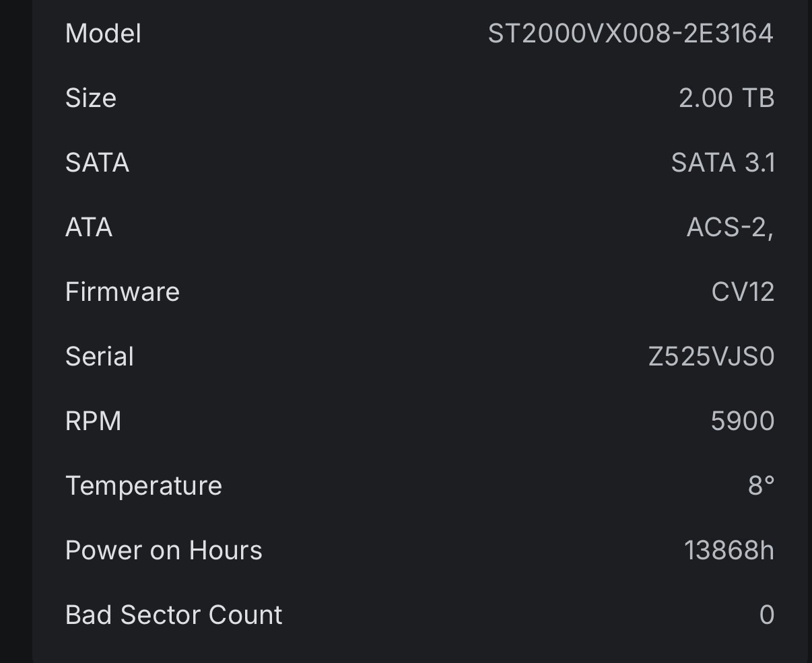Select the 2.00 TB size value
Viewport: 812px width, 663px height.
[726, 98]
